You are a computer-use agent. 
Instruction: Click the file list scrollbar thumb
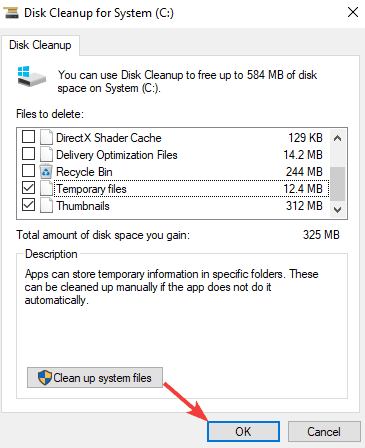click(338, 184)
